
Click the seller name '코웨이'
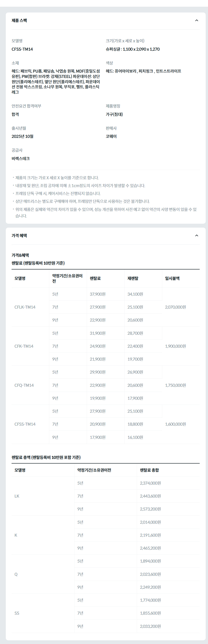coord(111,136)
